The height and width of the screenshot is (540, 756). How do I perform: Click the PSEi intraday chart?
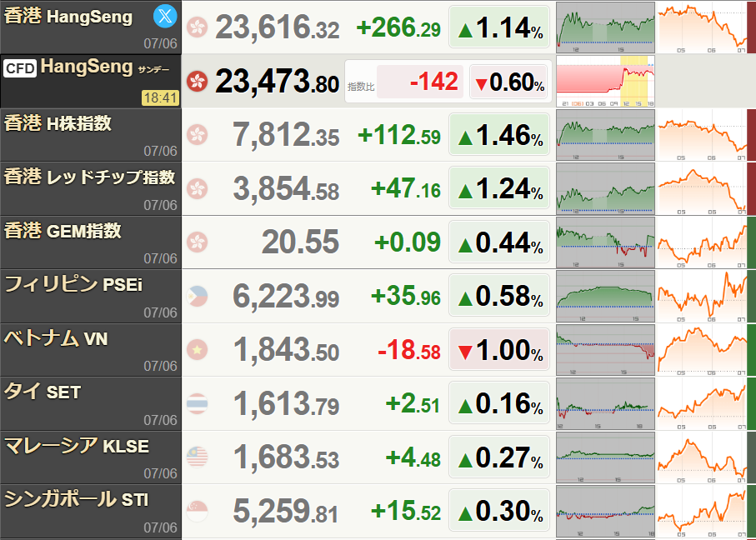click(606, 296)
